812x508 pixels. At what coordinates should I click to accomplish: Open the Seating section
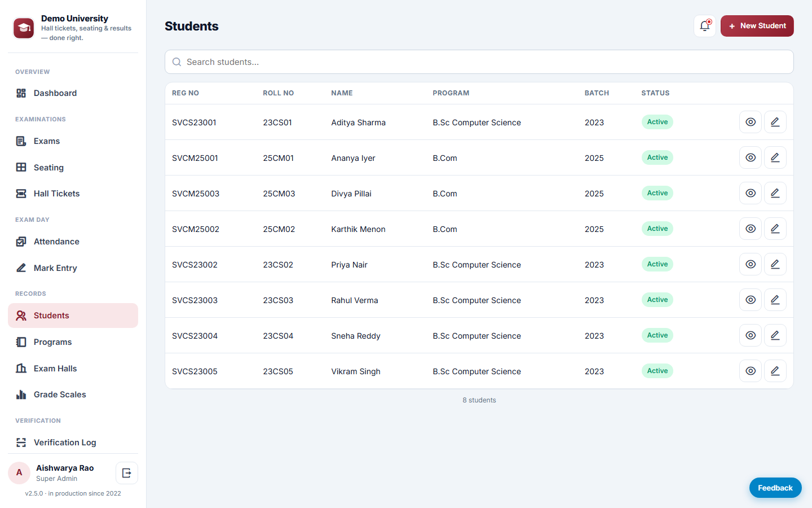(73, 168)
